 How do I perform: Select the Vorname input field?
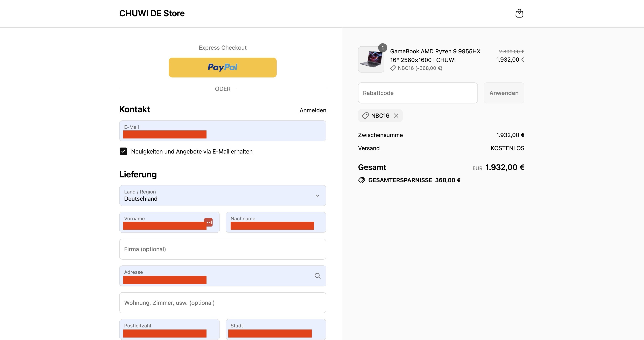pyautogui.click(x=169, y=222)
